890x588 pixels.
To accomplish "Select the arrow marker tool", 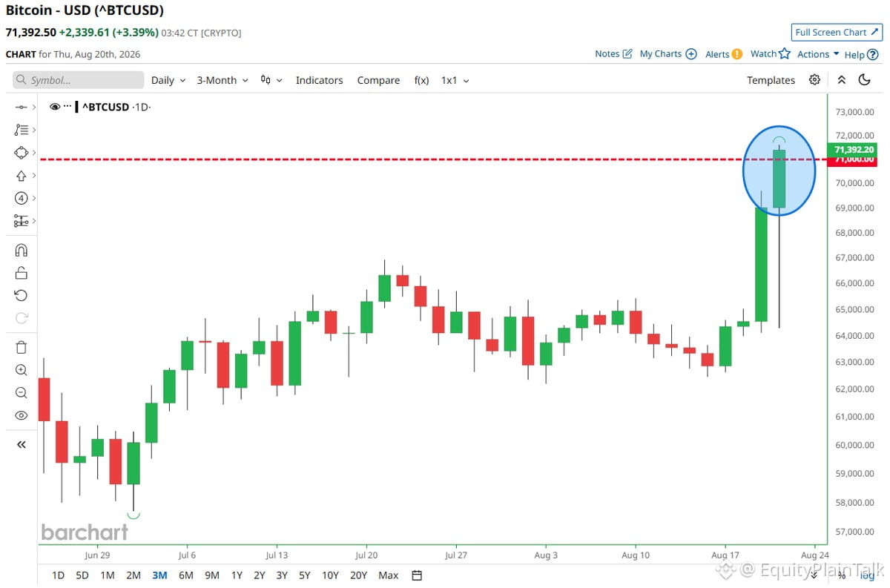I will tap(21, 176).
